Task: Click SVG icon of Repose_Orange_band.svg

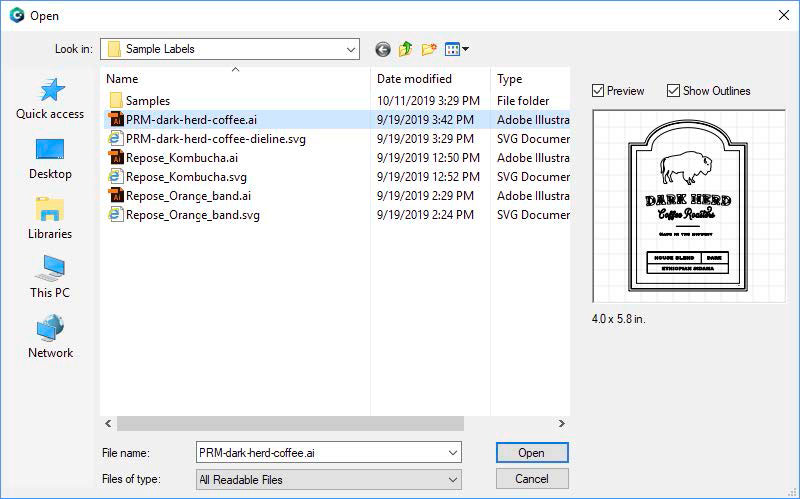Action: 116,214
